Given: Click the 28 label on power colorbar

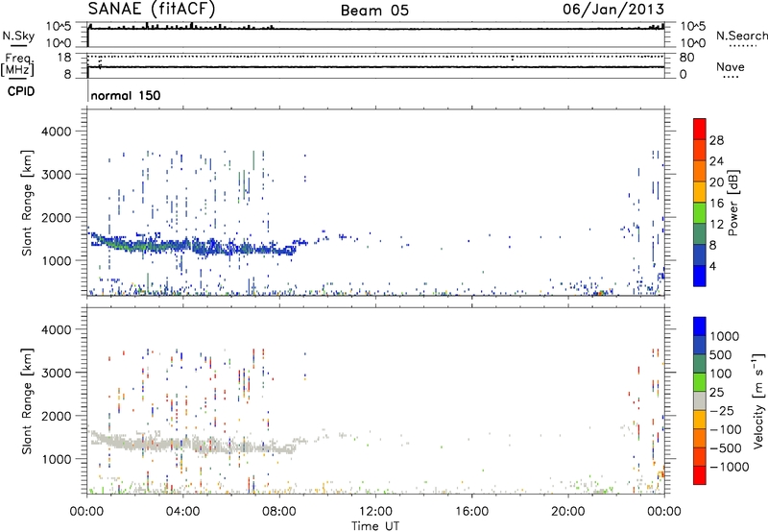Looking at the screenshot, I should (x=716, y=140).
